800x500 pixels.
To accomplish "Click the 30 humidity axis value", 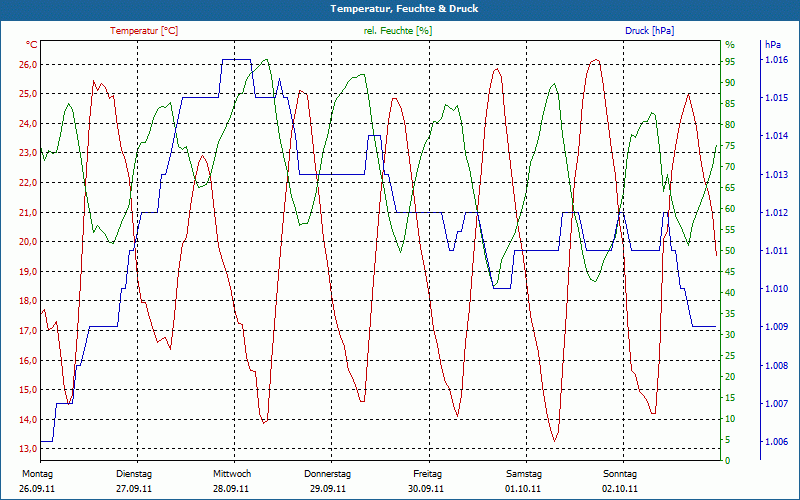I will point(730,335).
